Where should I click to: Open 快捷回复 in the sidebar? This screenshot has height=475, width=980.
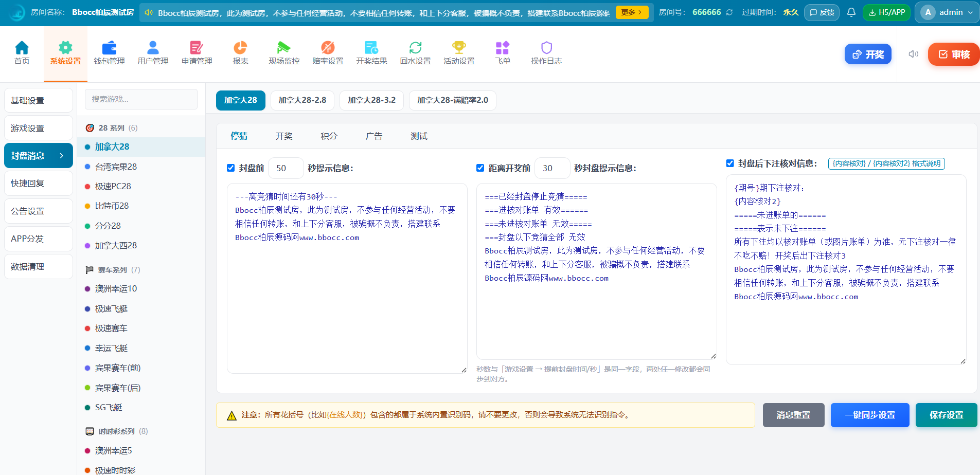39,184
